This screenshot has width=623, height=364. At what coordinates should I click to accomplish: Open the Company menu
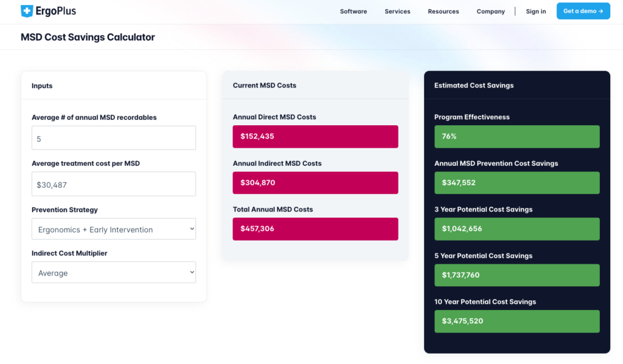(x=490, y=12)
